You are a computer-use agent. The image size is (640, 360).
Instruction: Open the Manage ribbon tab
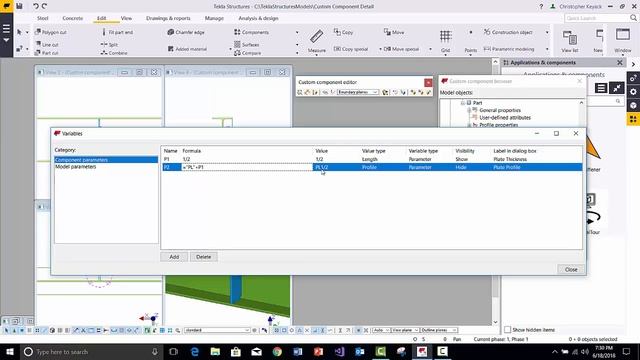pos(214,18)
